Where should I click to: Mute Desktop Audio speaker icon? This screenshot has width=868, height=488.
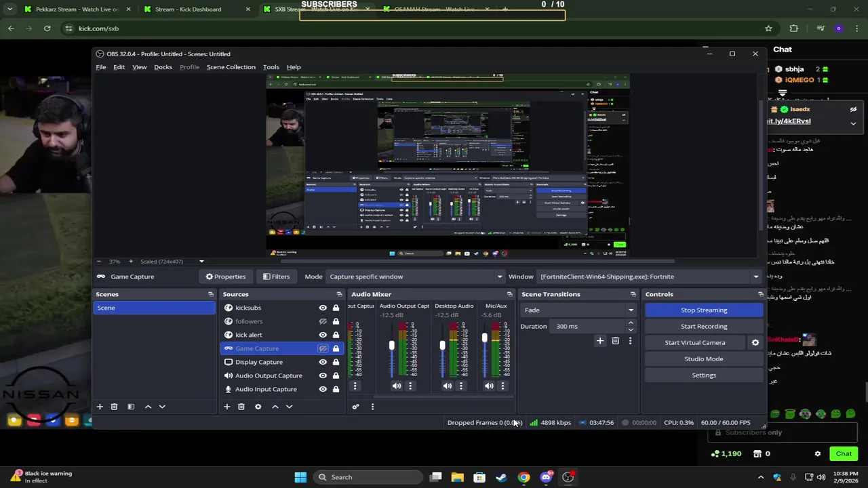[x=448, y=386]
